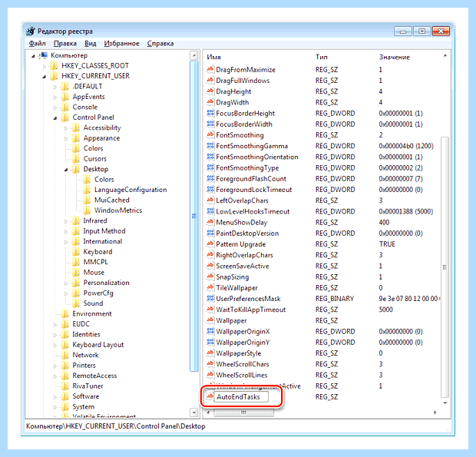The width and height of the screenshot is (476, 457).
Task: Expand the Personalization key
Action: coord(66,283)
